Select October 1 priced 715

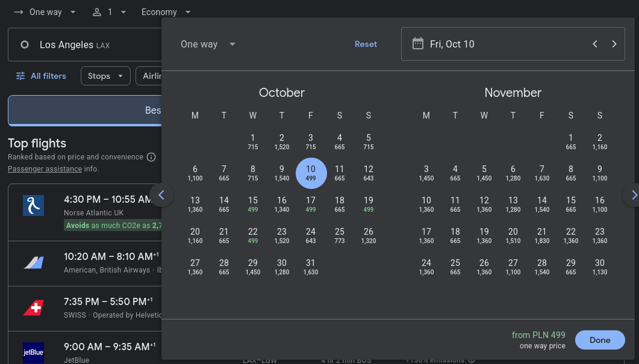(253, 142)
